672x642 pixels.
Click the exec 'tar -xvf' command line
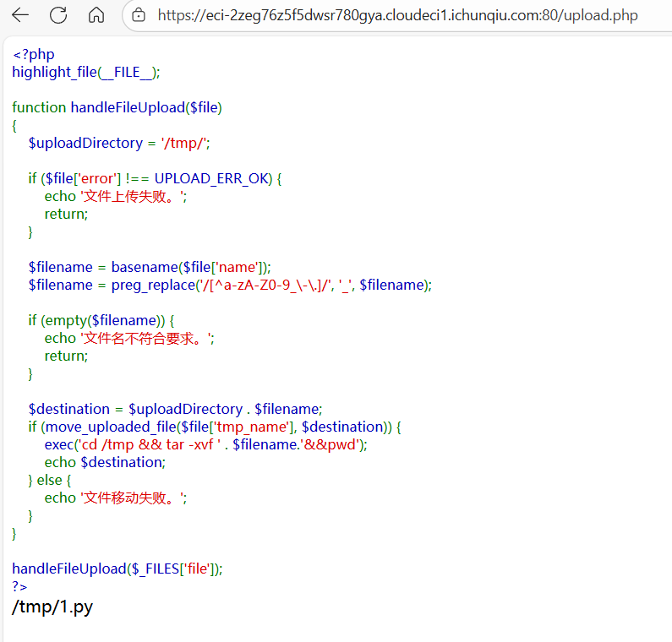pyautogui.click(x=206, y=445)
